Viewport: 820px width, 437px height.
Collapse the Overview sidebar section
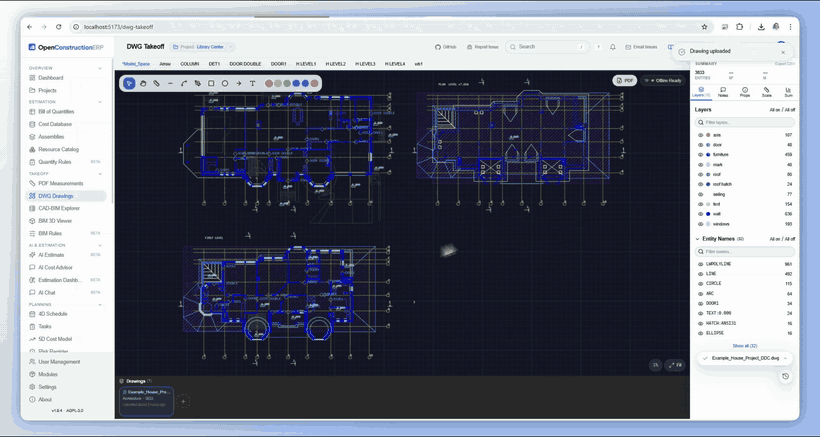tap(100, 68)
